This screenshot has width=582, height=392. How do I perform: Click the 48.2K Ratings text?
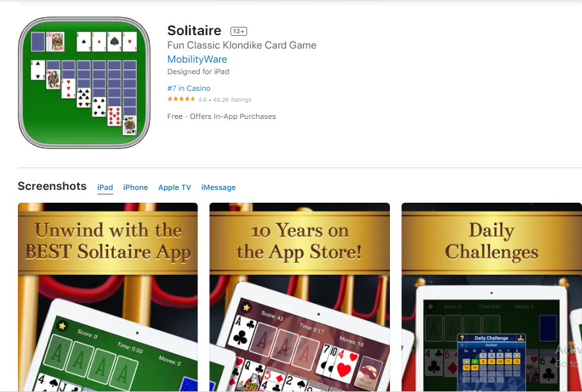[232, 100]
